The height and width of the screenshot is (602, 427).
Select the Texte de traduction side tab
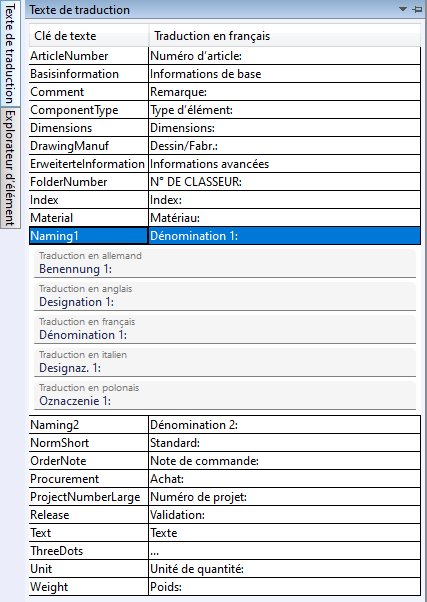tap(10, 53)
